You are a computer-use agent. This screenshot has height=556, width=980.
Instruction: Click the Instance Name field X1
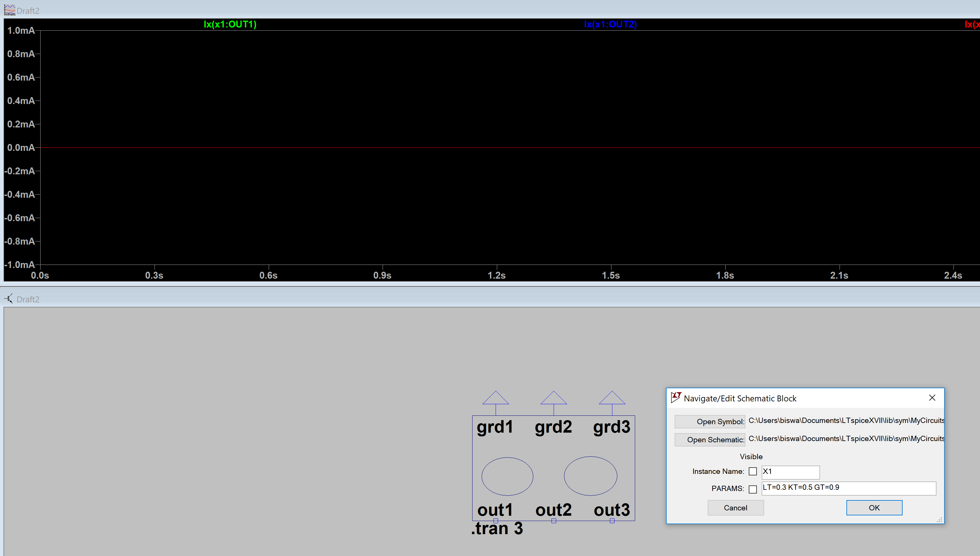(x=791, y=472)
